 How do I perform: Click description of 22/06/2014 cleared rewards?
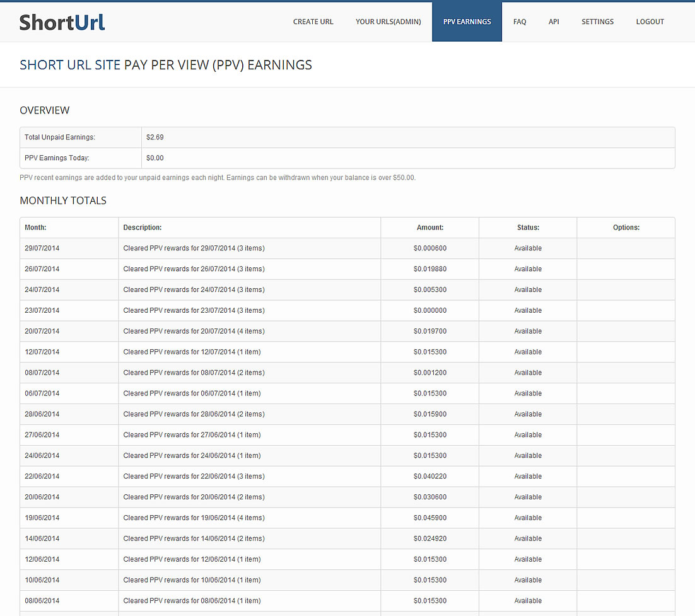(x=194, y=477)
